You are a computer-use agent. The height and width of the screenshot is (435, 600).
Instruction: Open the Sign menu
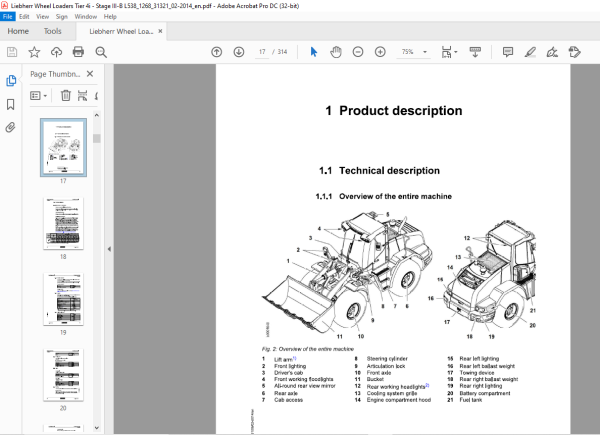[x=62, y=16]
